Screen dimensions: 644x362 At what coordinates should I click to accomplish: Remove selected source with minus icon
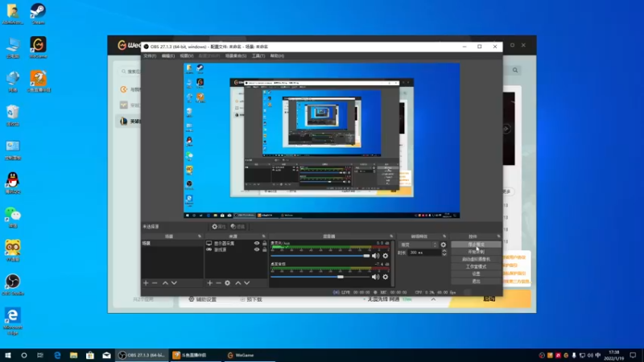218,283
